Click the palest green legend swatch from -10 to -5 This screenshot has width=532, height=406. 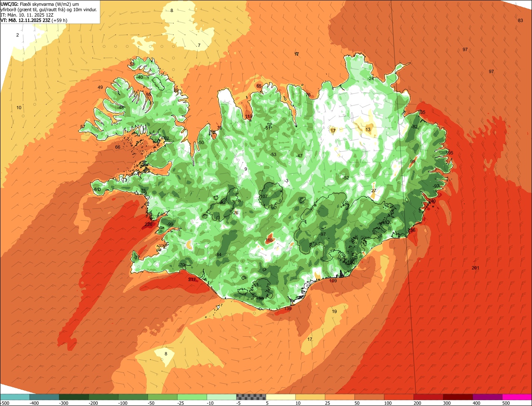(222, 397)
